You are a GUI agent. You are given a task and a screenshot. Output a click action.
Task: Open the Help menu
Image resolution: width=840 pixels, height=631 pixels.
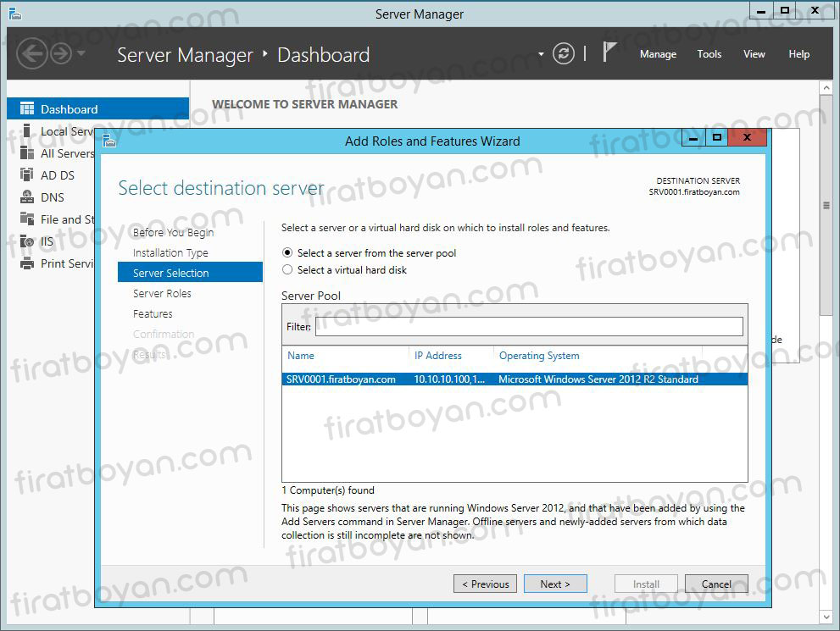pos(798,54)
